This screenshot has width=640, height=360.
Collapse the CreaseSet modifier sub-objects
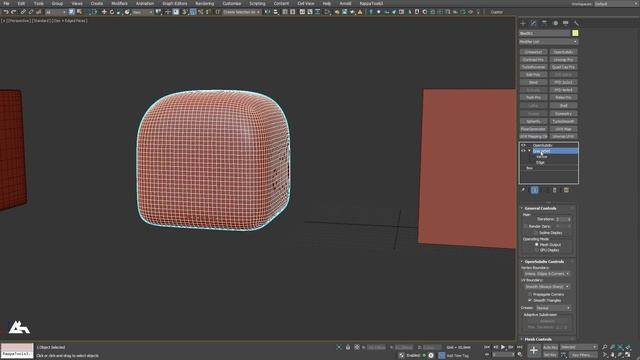point(529,151)
